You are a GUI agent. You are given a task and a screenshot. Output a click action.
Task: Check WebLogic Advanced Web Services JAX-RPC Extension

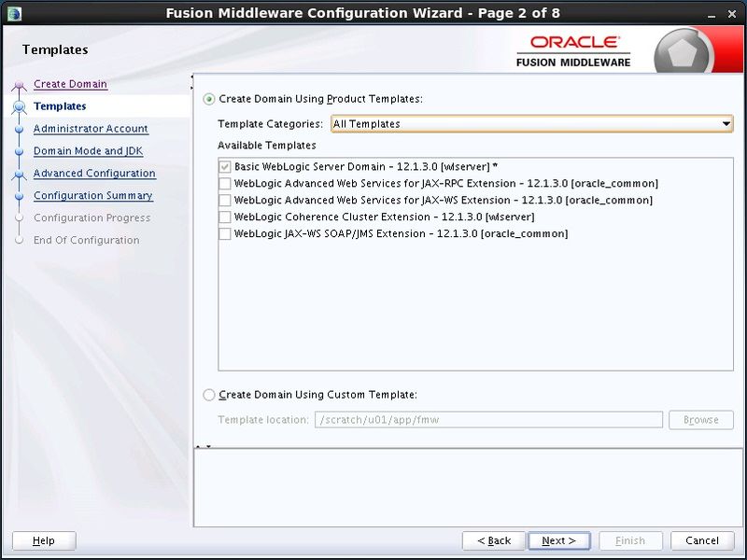click(x=225, y=183)
